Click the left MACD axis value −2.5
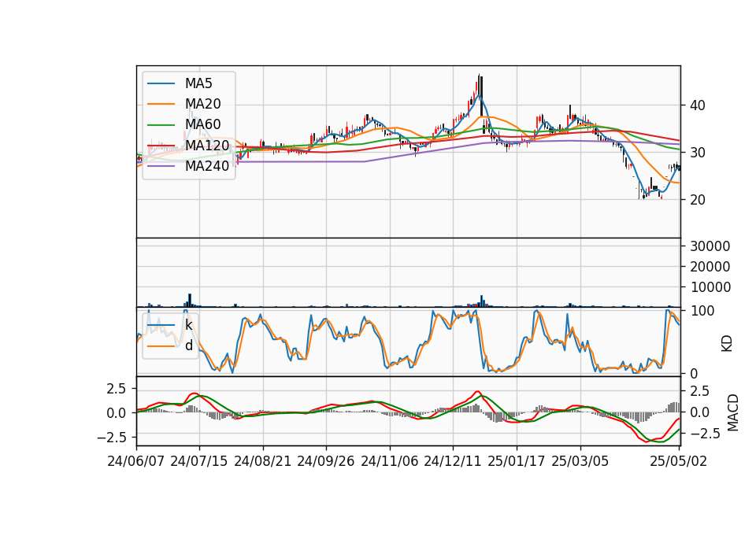The width and height of the screenshot is (756, 543). 110,438
